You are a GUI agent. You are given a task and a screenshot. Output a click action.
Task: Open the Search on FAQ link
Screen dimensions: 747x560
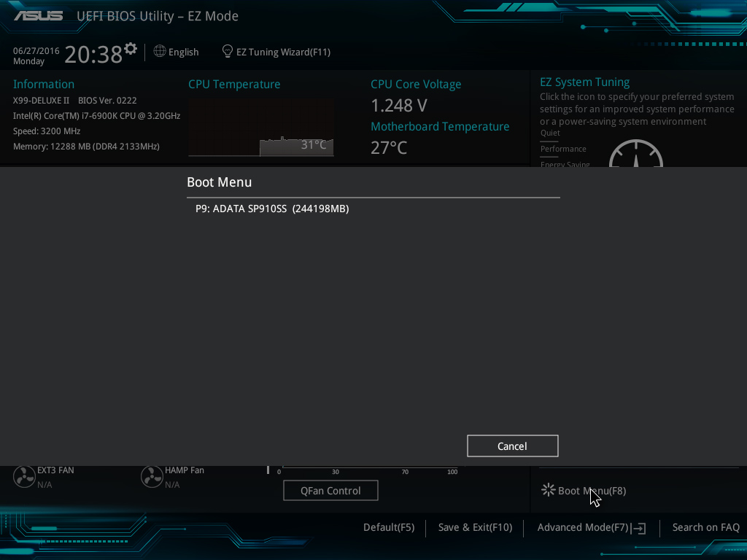(x=705, y=527)
